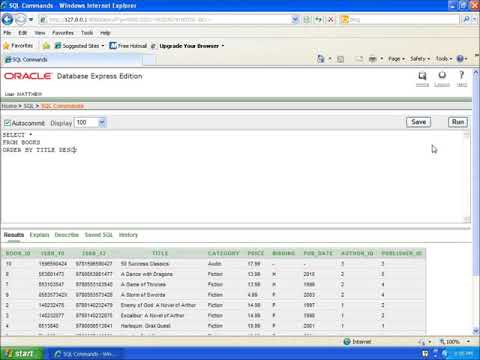This screenshot has width=480, height=360.
Task: Click the Add to Favorites Bar icon
Action: click(x=46, y=46)
